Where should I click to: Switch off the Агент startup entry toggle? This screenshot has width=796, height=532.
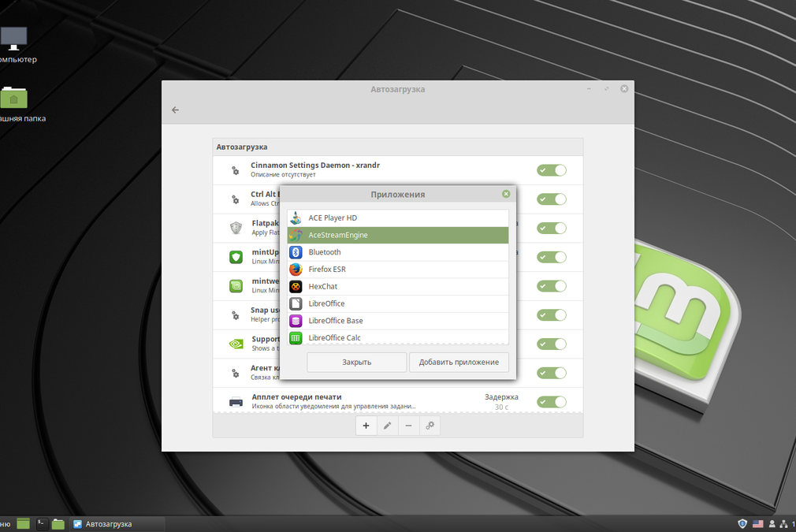coord(552,373)
